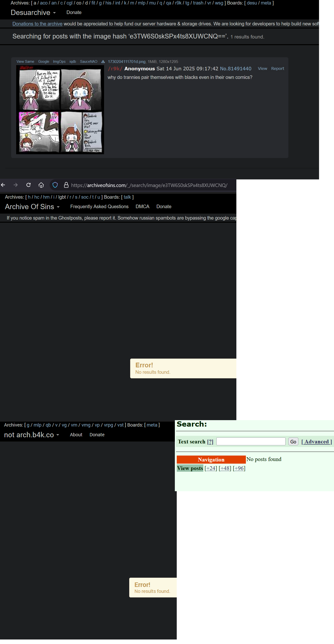334x644 pixels.
Task: Open Donate on Archive Of Sins navbar
Action: 164,207
